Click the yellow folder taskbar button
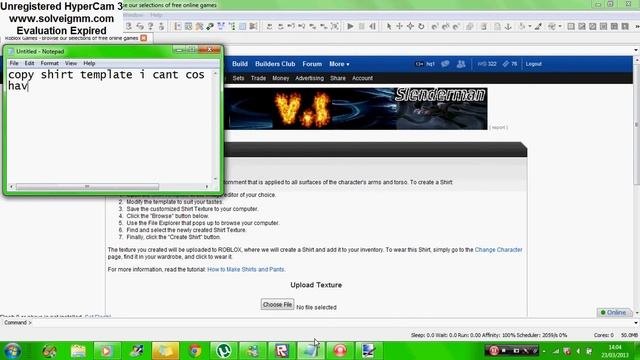640x360 pixels. 165,351
